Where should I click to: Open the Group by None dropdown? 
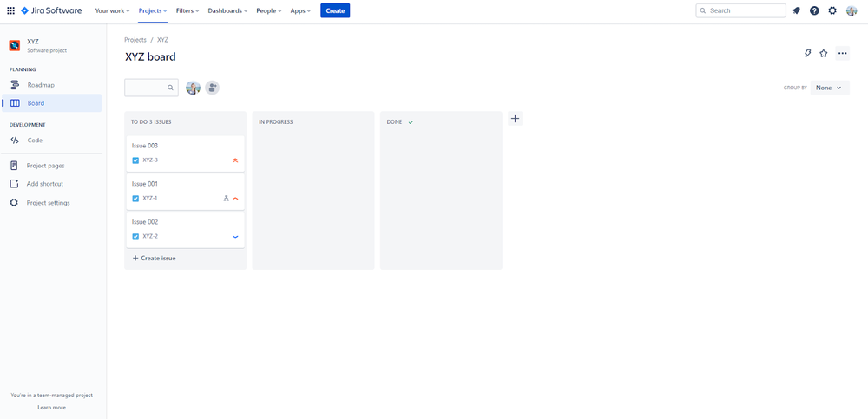[829, 88]
